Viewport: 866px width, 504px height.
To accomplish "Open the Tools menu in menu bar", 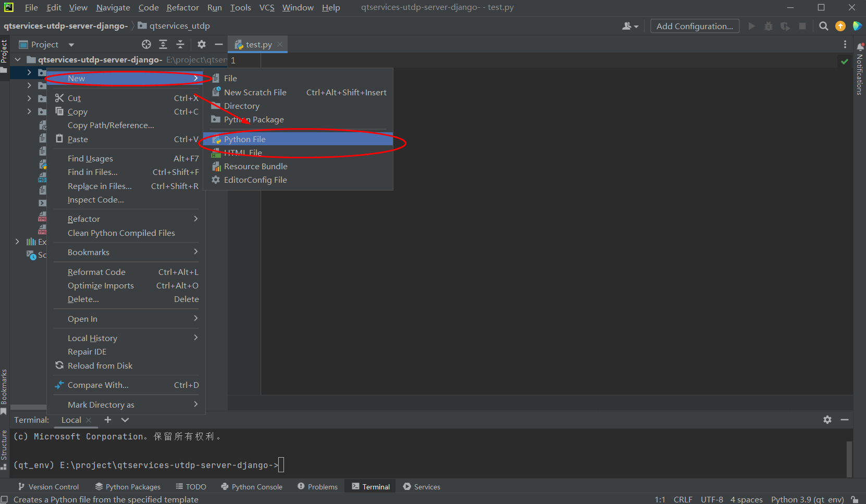I will (240, 7).
